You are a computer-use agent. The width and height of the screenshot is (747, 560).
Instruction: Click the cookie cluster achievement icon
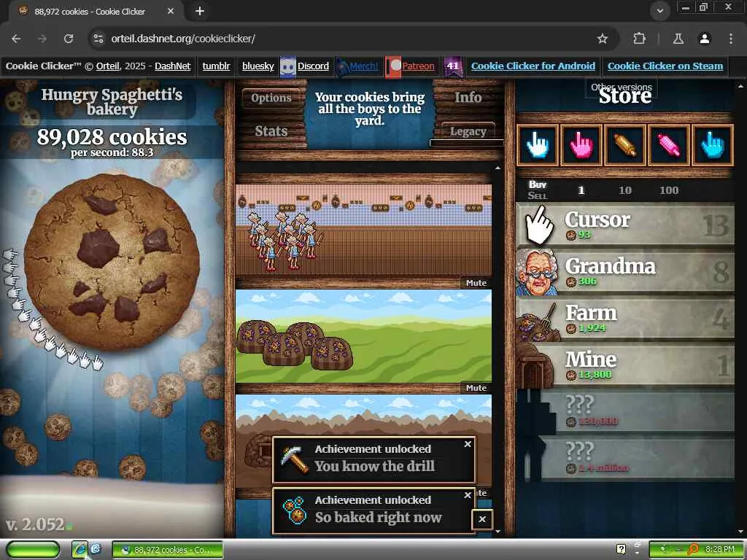pos(294,510)
